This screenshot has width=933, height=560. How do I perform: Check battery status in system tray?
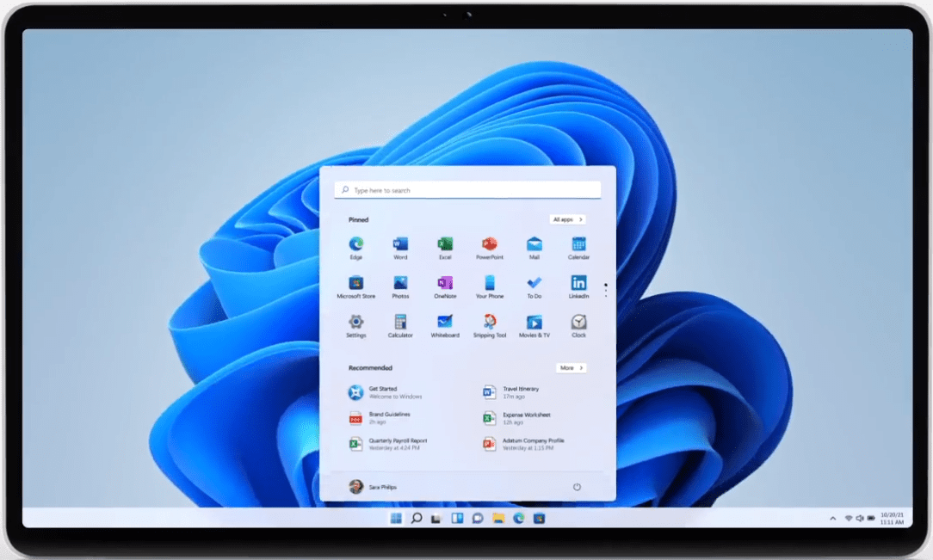pyautogui.click(x=871, y=519)
